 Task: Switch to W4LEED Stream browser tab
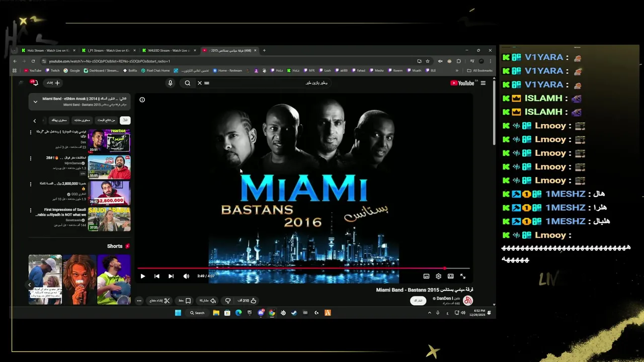point(168,50)
